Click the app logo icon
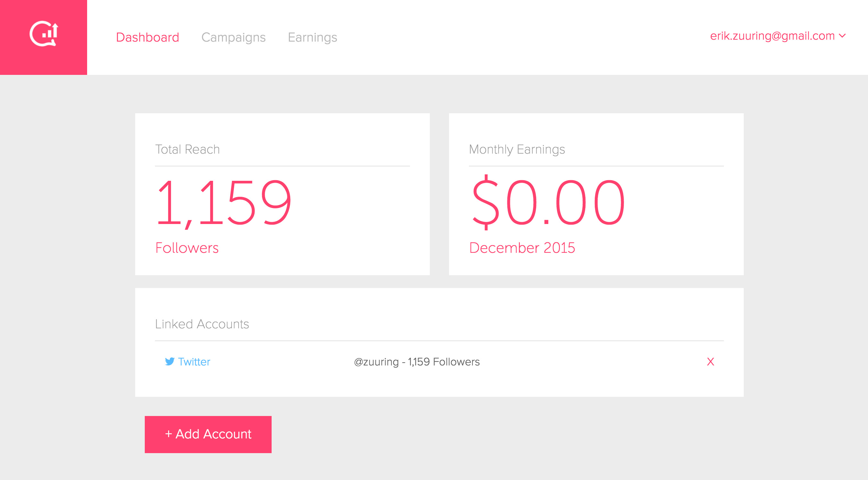 point(44,34)
